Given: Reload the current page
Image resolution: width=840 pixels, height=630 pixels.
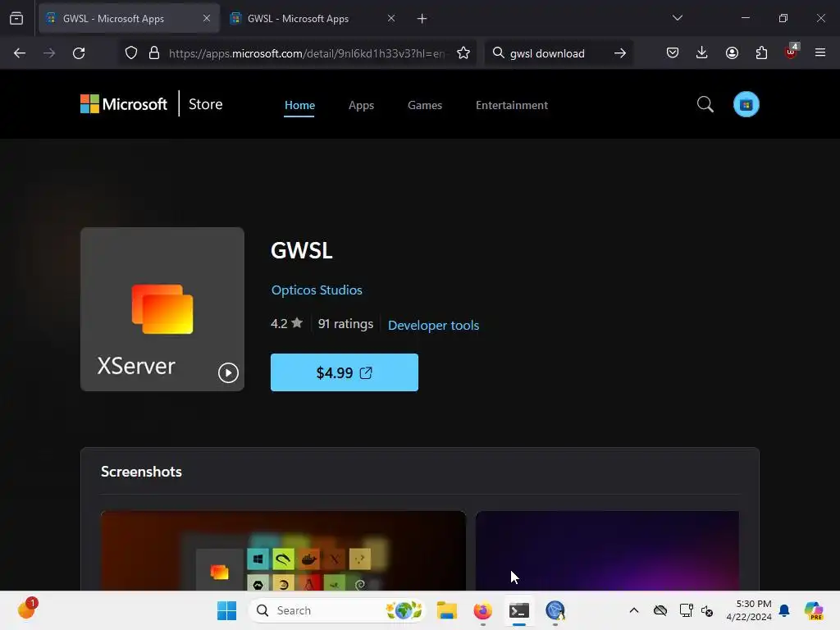Looking at the screenshot, I should [79, 53].
